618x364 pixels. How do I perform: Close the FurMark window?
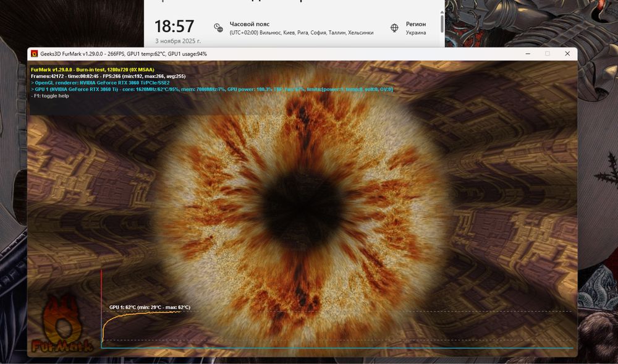point(567,54)
